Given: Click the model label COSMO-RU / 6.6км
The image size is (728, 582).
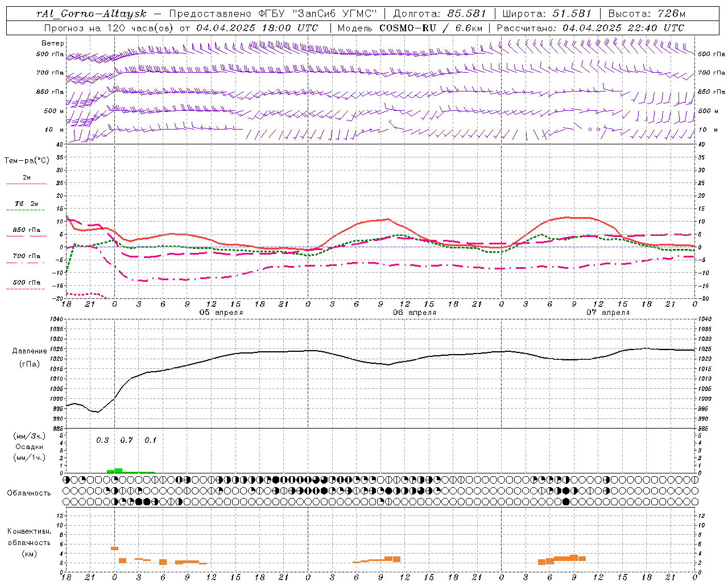Looking at the screenshot, I should click(431, 28).
